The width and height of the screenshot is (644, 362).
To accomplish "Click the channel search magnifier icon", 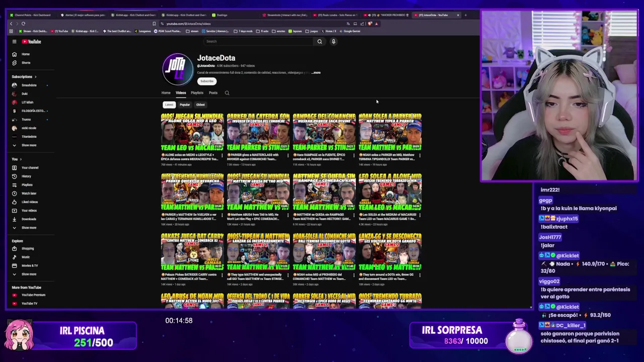I will coord(227,93).
